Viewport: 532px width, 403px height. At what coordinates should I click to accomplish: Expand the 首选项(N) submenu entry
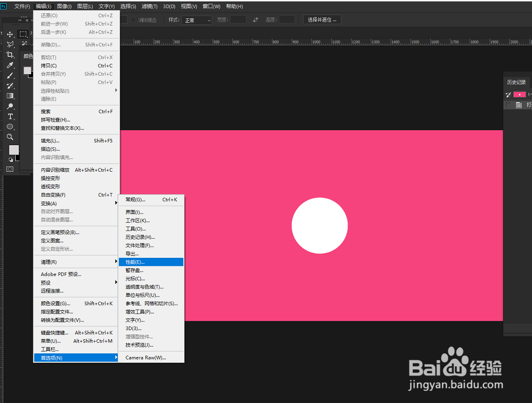[x=77, y=358]
